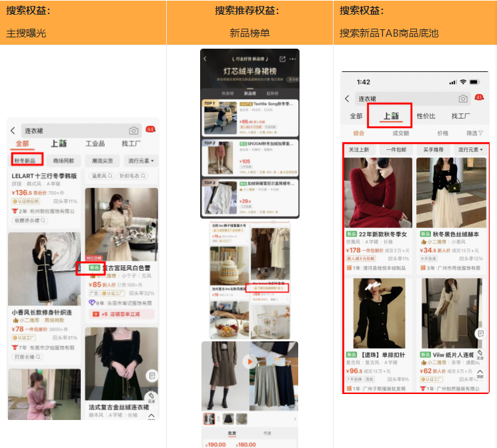
Task: Select 秋冬新品 filter chip
Action: pos(27,161)
